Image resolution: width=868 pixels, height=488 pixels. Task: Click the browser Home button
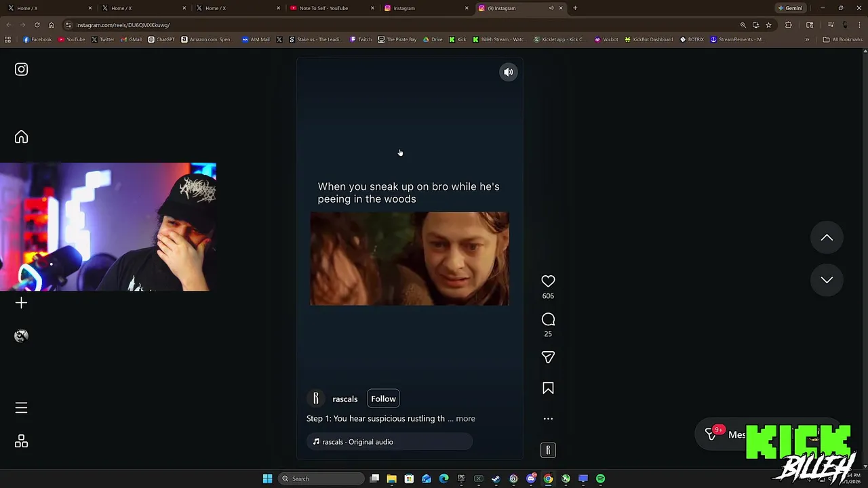(x=51, y=25)
